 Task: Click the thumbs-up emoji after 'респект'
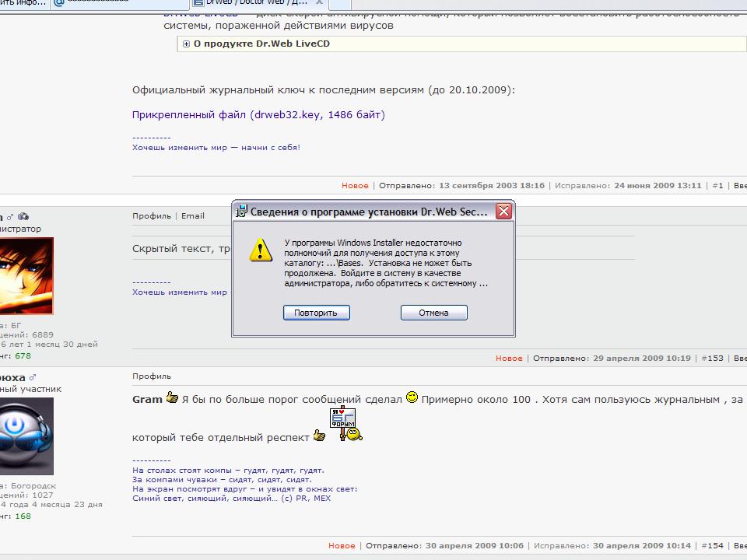319,436
